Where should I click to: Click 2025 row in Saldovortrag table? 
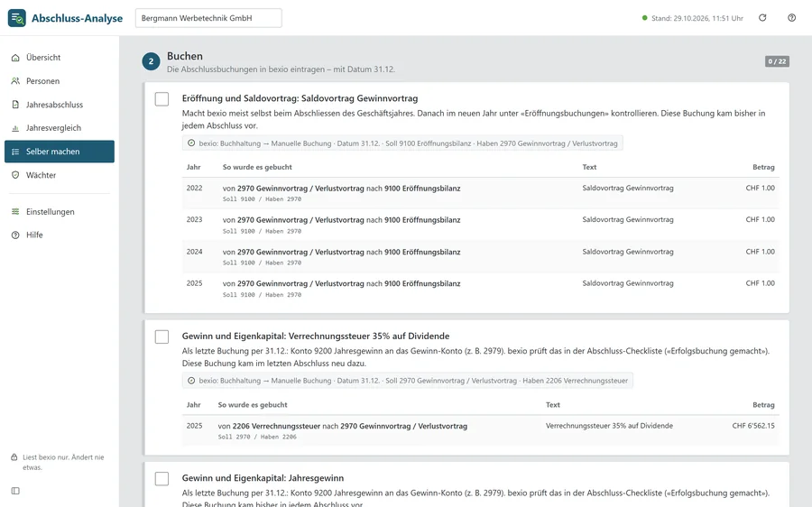coord(481,289)
